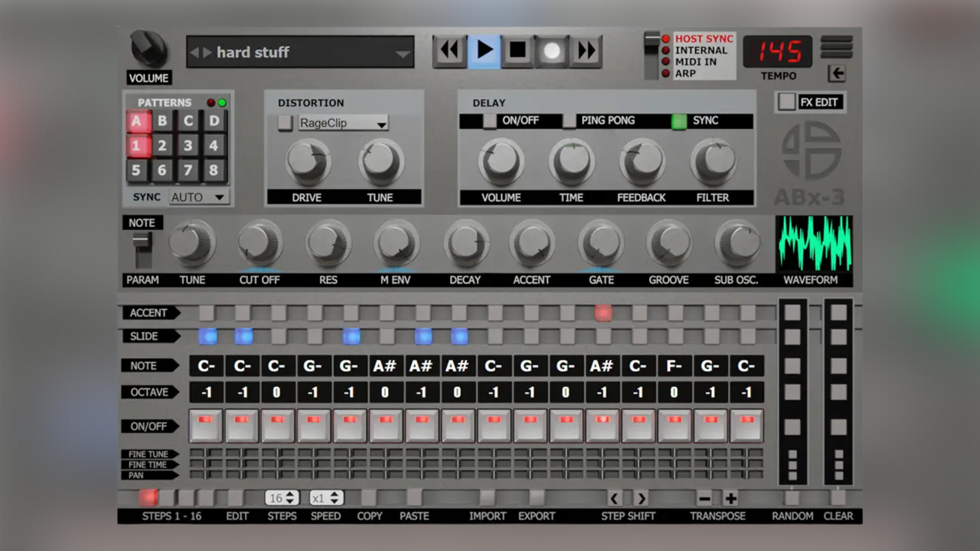Screen dimensions: 980x551
Task: Click the Rewind transport button
Action: tap(450, 51)
